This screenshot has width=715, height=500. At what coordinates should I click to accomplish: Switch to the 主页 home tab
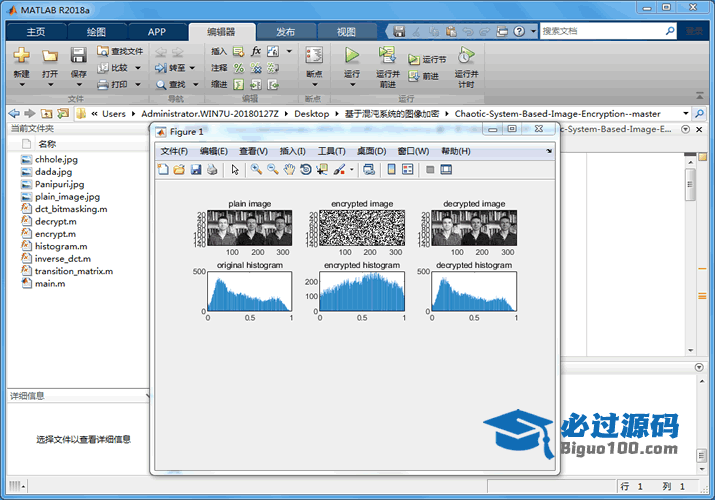coord(36,31)
